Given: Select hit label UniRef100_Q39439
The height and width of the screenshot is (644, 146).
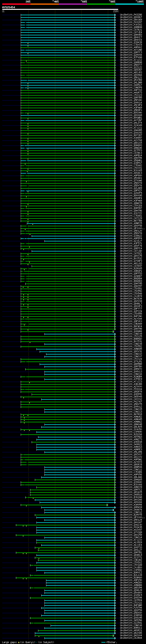Looking at the screenshot, I should (x=131, y=42).
